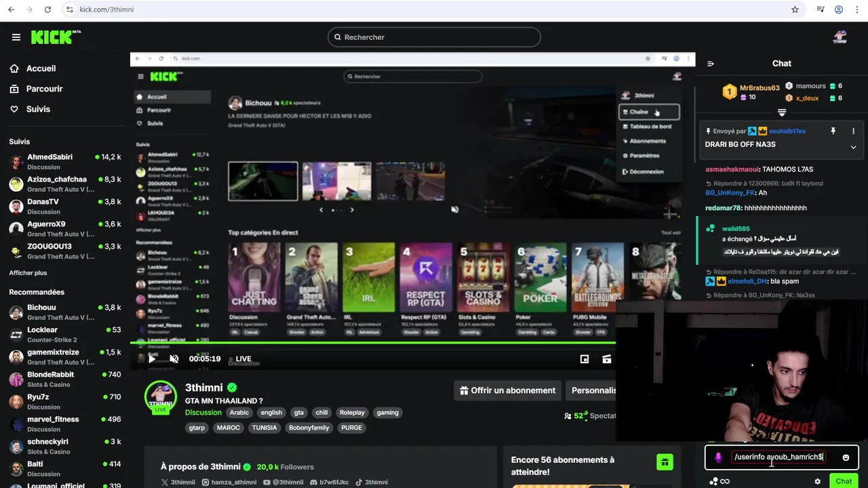The height and width of the screenshot is (488, 868).
Task: Open recommended channel marvel_fitness
Action: 65,424
